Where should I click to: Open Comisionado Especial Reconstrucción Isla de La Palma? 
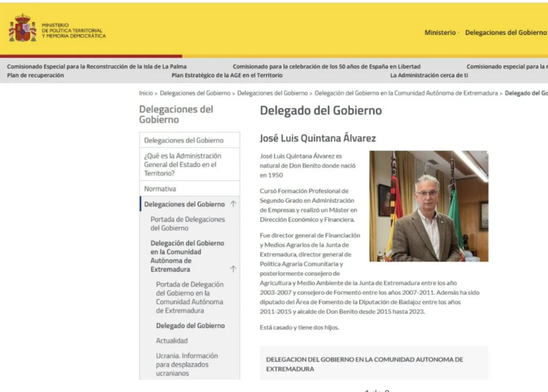click(97, 66)
